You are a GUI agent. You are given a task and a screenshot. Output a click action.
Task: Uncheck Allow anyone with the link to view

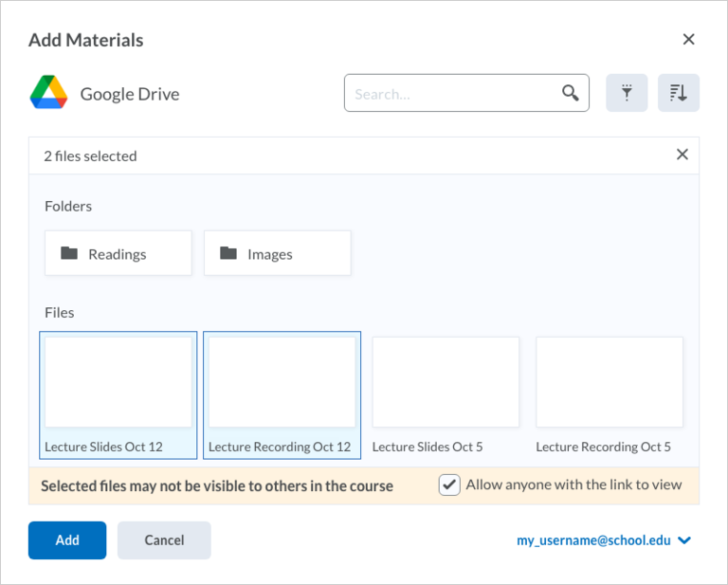[x=449, y=485]
